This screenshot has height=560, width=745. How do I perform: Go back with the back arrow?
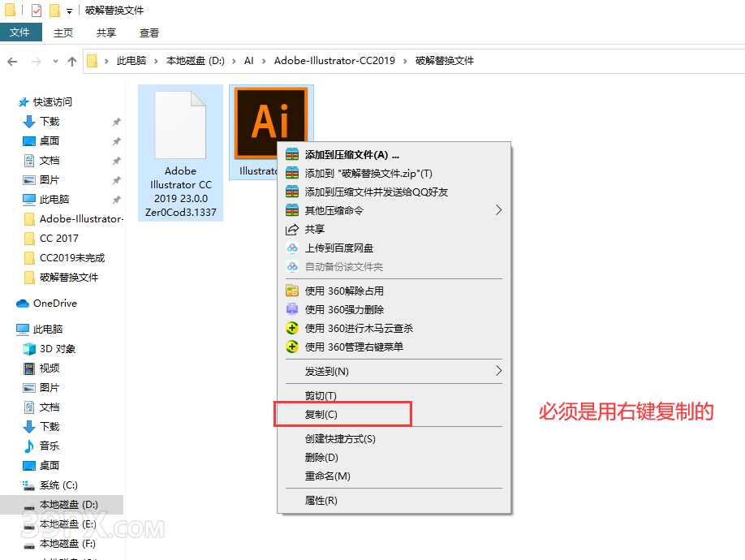(x=12, y=61)
